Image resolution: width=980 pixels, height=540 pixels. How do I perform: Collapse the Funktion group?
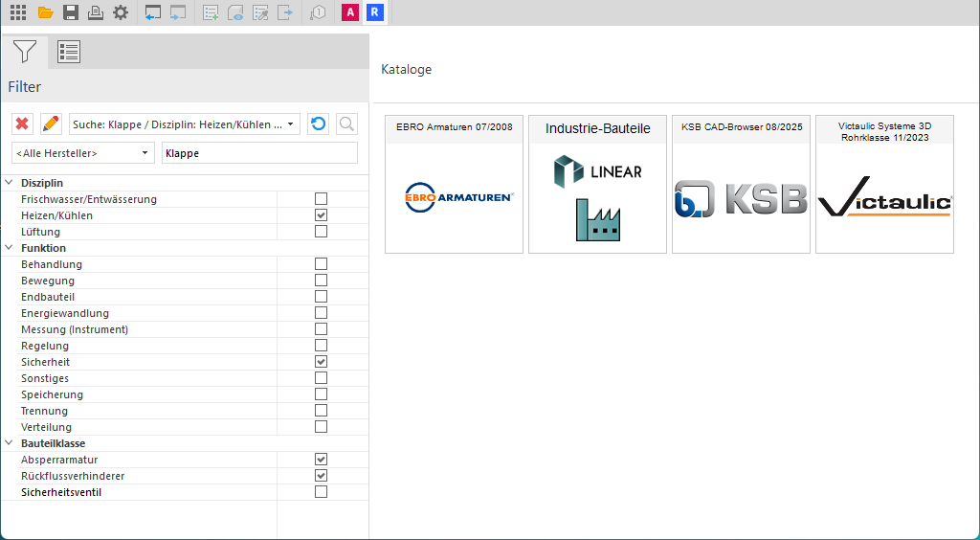pos(10,248)
